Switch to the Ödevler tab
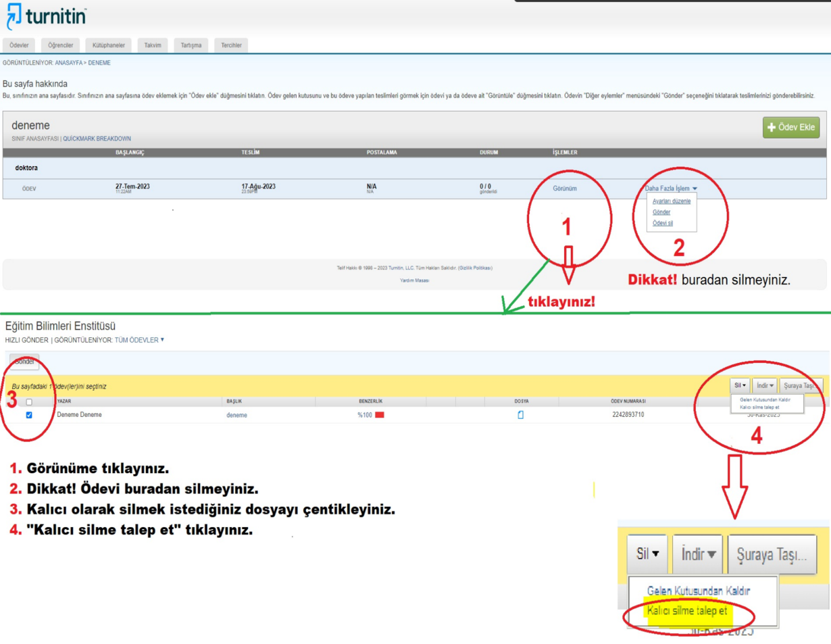Image resolution: width=831 pixels, height=644 pixels. pyautogui.click(x=19, y=45)
